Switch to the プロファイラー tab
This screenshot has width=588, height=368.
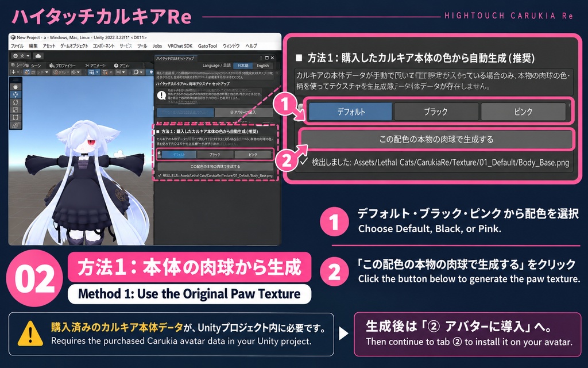click(x=62, y=66)
